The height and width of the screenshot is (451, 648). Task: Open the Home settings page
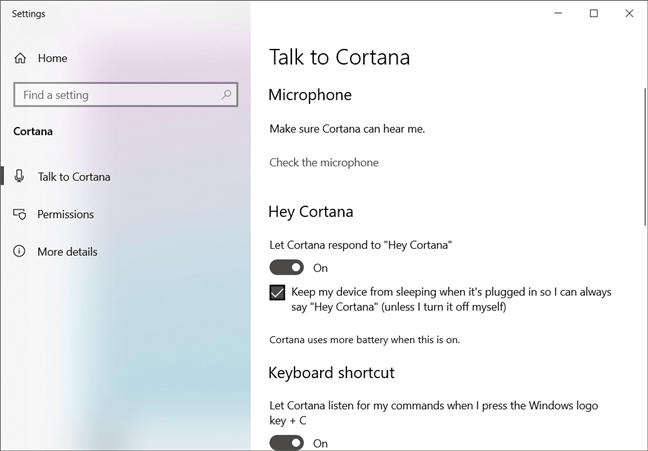[x=52, y=58]
